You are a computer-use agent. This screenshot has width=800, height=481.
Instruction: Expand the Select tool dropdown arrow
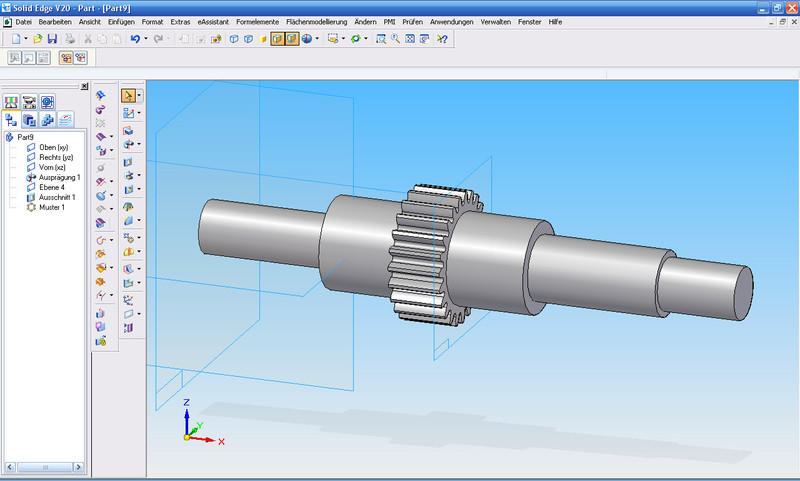point(139,96)
